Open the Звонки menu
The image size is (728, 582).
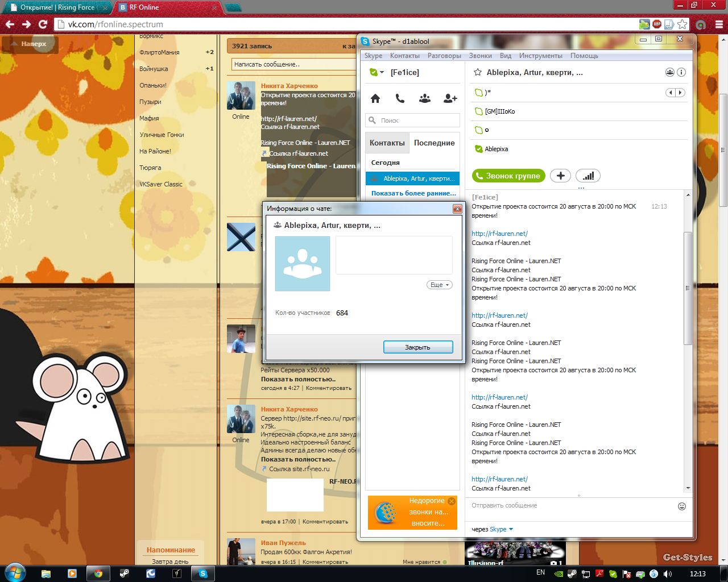(x=481, y=56)
